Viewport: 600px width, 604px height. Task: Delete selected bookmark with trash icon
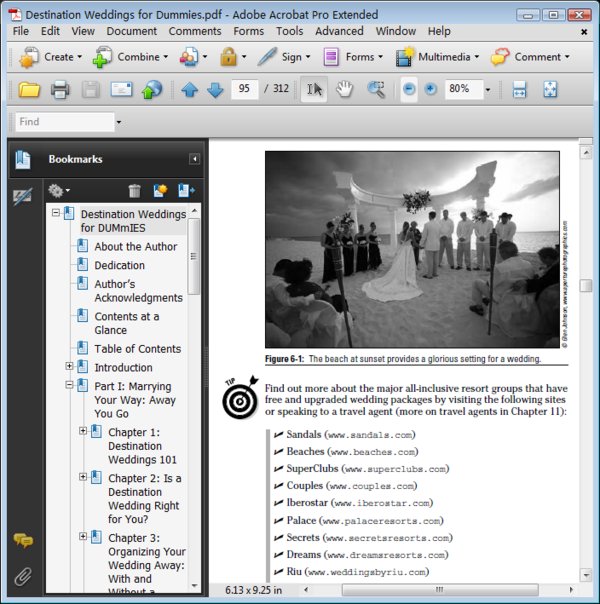pos(134,191)
